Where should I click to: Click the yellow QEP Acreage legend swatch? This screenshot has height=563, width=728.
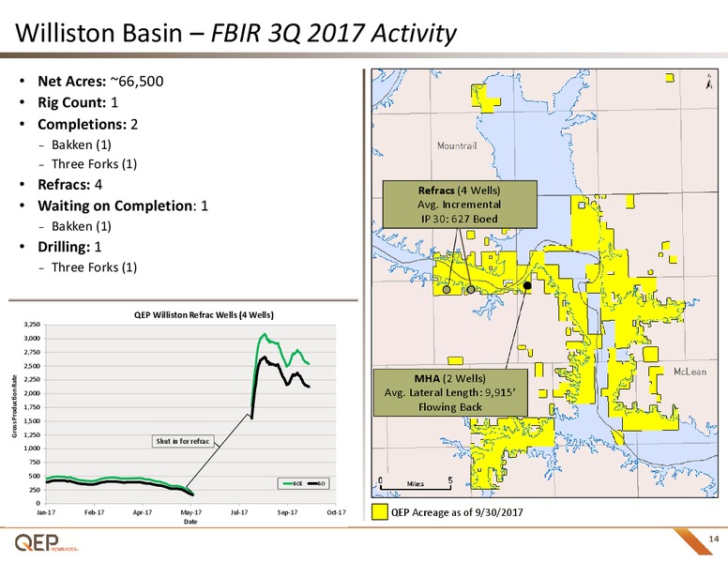[x=380, y=512]
